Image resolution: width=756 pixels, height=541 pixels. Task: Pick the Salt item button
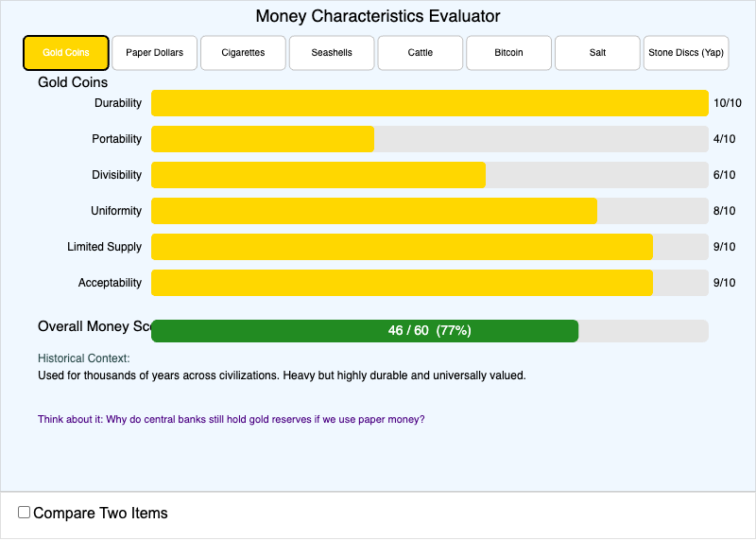click(597, 53)
